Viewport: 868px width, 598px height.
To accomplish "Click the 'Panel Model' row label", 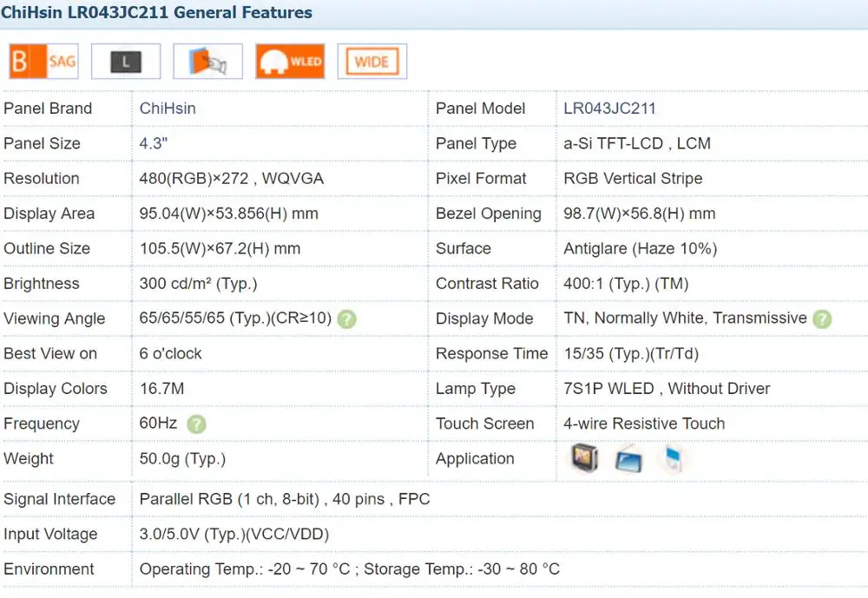I will tap(481, 108).
